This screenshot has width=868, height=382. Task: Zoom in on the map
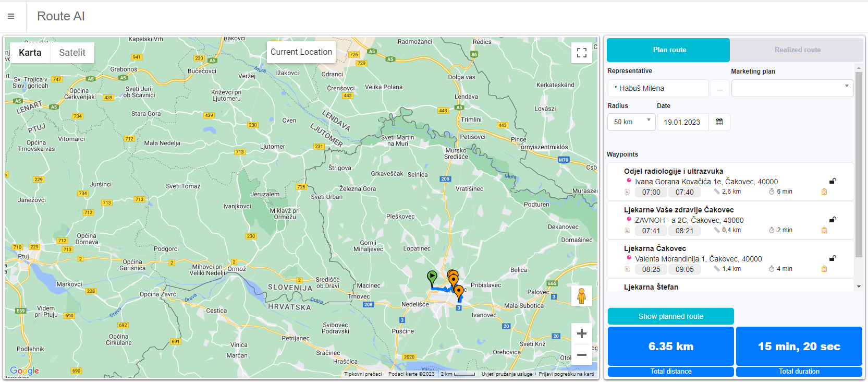click(582, 334)
